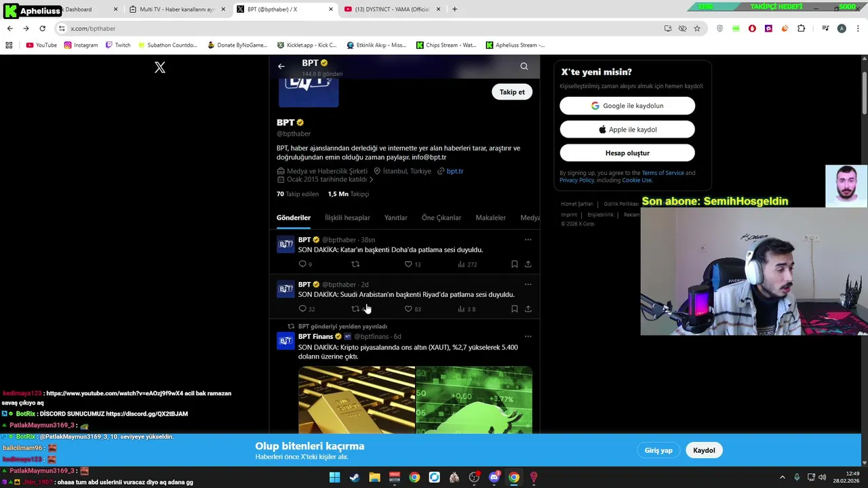The width and height of the screenshot is (868, 488).
Task: Show hidden system tray icons
Action: 783,477
